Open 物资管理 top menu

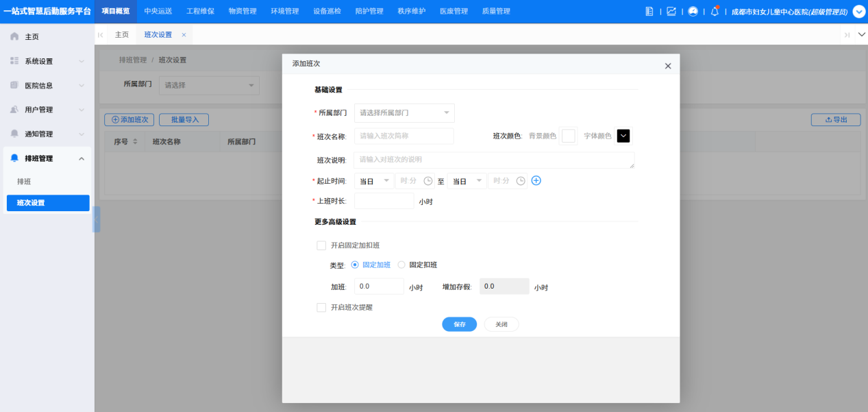click(242, 11)
